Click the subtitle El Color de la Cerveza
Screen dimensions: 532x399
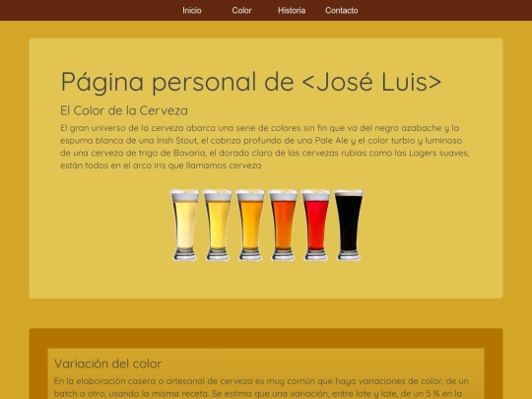(124, 110)
